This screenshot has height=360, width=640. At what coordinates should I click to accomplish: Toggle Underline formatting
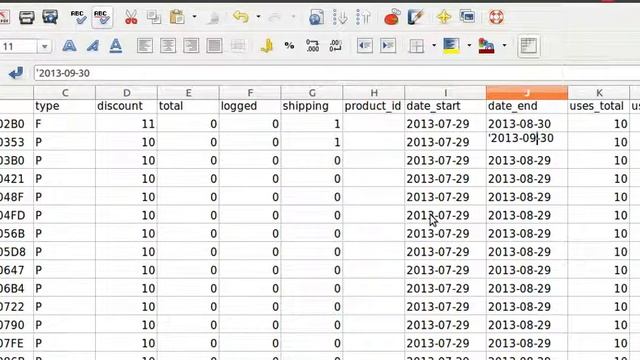click(x=116, y=46)
